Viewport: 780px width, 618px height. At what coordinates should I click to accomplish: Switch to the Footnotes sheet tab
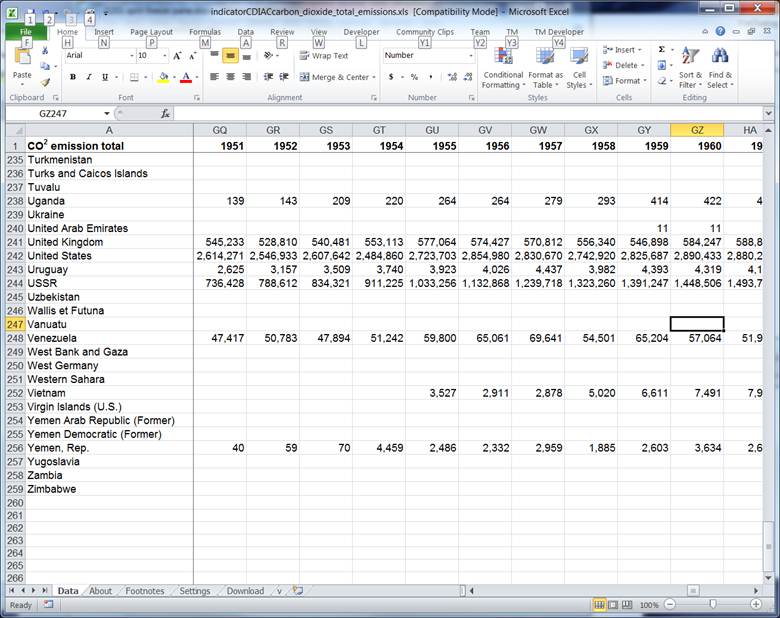coord(145,591)
